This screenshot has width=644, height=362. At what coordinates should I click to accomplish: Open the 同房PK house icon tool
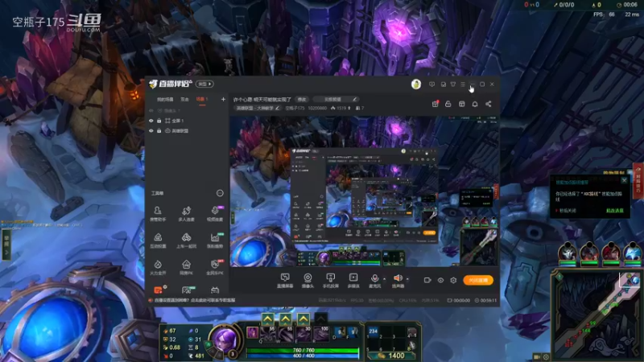pyautogui.click(x=186, y=267)
